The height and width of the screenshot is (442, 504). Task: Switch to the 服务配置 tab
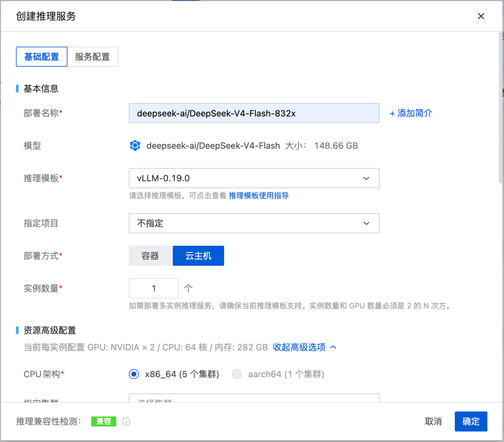coord(92,56)
